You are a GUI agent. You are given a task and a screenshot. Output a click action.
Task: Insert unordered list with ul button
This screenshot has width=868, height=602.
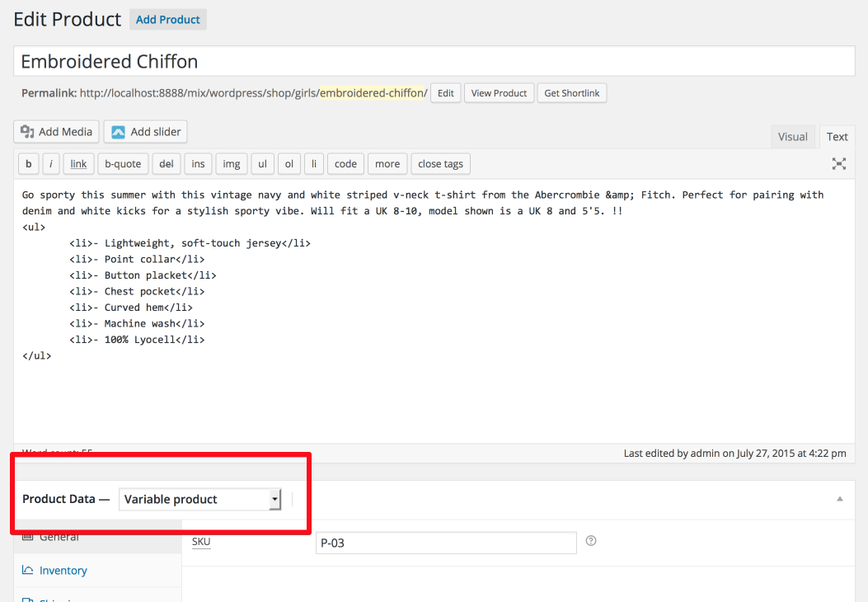[262, 164]
